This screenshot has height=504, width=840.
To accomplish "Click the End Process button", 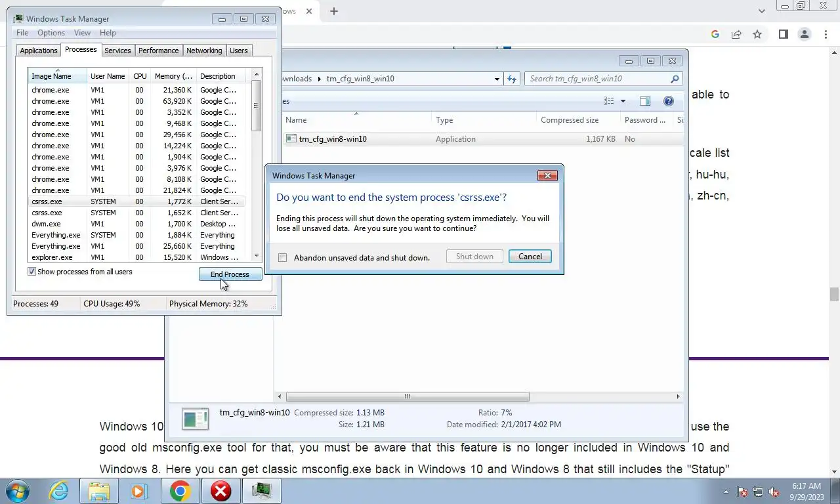I will coord(230,274).
